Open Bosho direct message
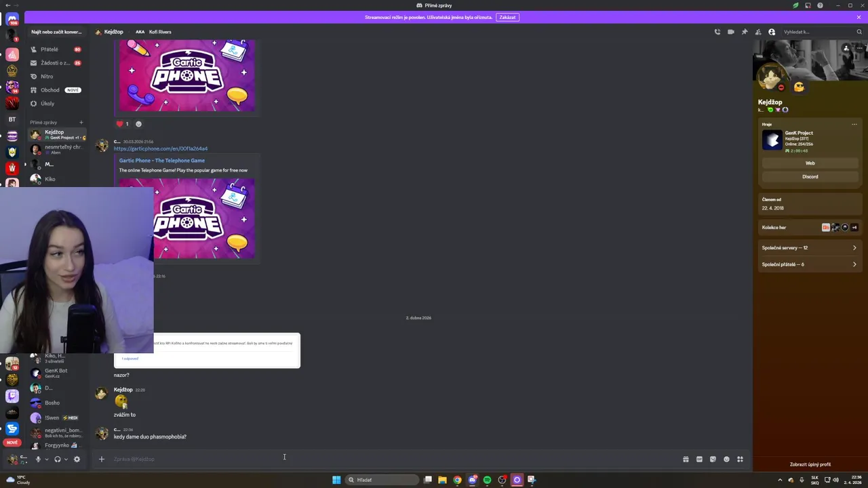This screenshot has height=488, width=868. point(56,403)
